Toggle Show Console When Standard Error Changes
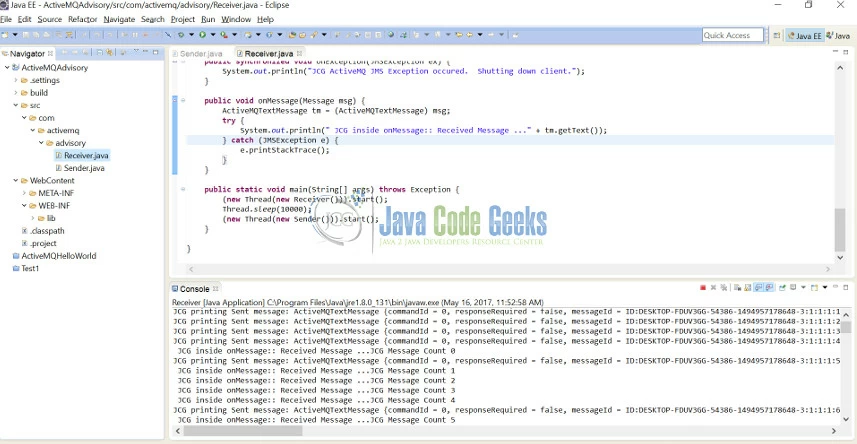 [x=769, y=288]
